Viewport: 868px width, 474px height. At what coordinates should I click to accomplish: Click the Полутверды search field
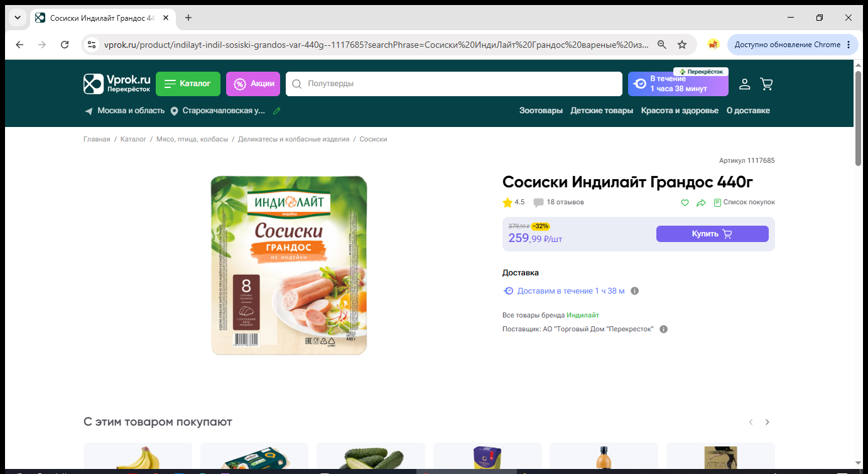[453, 84]
